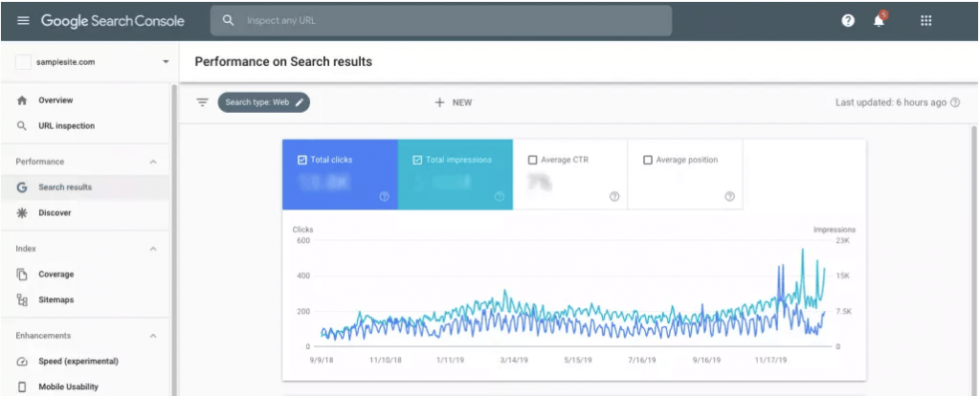Open the hamburger main menu

point(23,21)
